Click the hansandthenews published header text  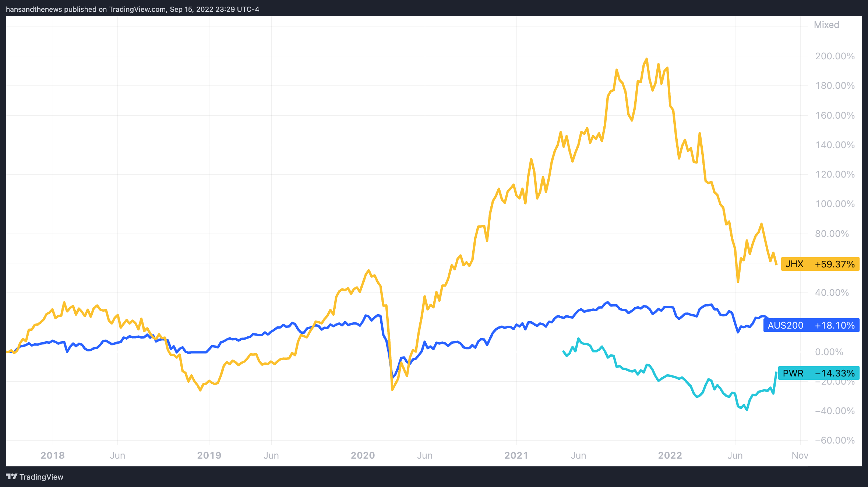pos(133,9)
